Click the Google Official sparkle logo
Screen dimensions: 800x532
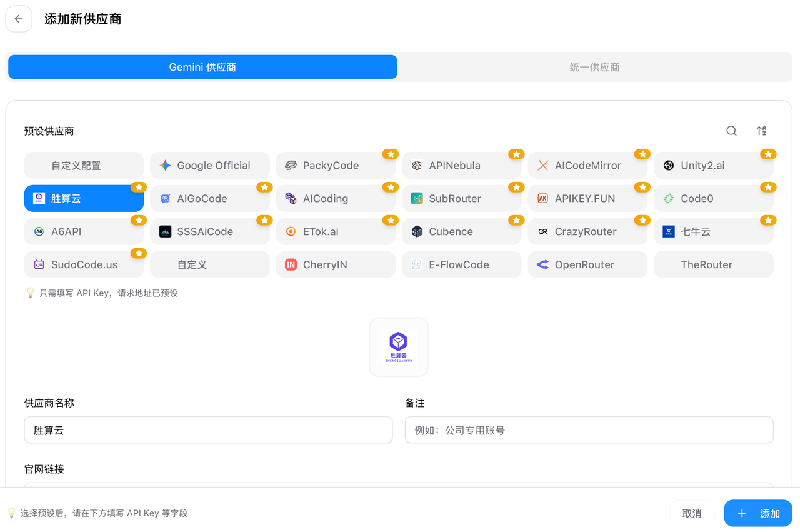pyautogui.click(x=165, y=166)
